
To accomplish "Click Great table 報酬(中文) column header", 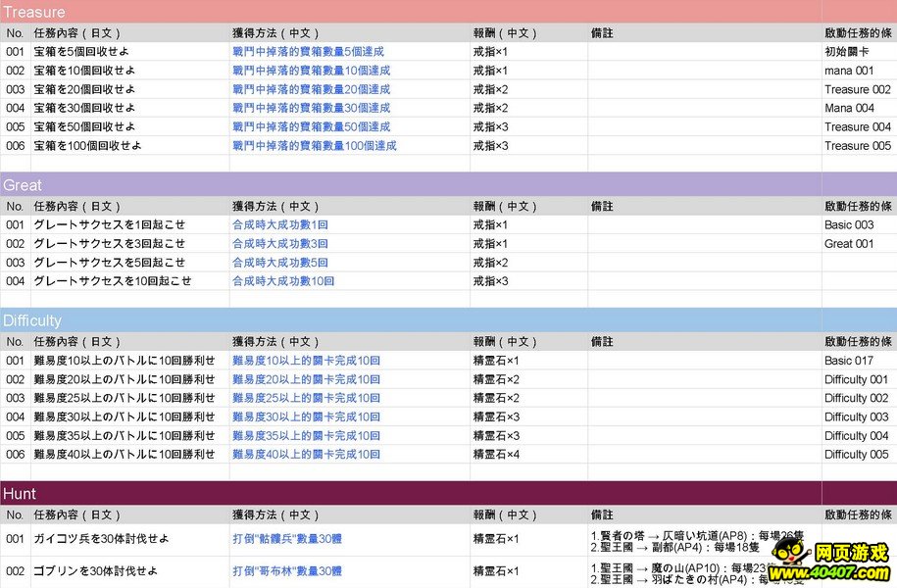I will click(x=528, y=206).
